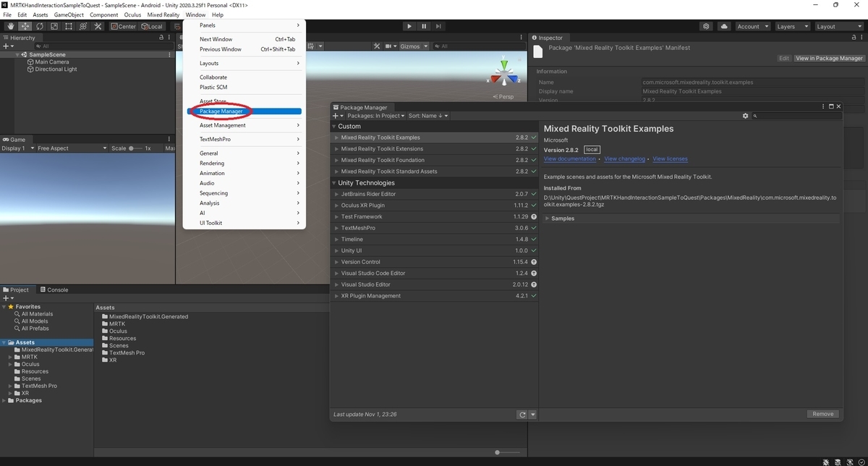Collapse the Unity Technologies group
Viewport: 868px width, 466px height.
(334, 183)
